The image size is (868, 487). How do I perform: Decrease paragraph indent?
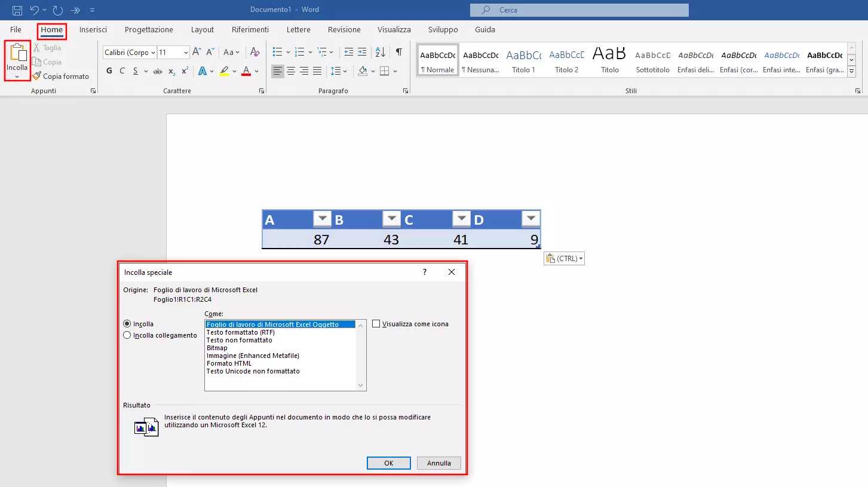349,52
